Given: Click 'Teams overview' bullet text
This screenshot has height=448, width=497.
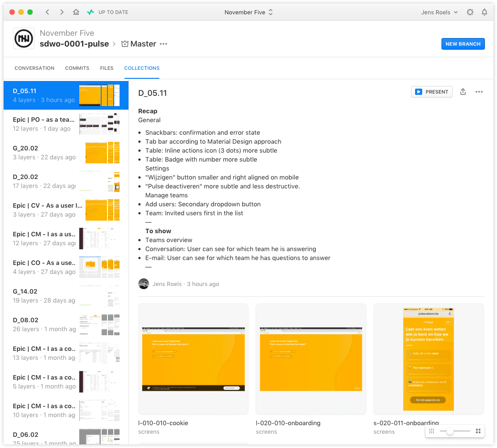Looking at the screenshot, I should pos(169,240).
